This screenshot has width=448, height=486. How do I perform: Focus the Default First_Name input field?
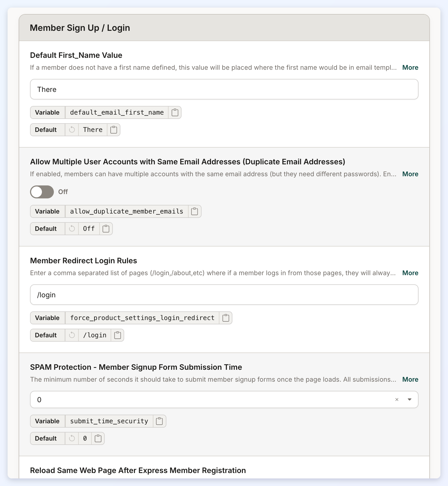click(x=224, y=89)
